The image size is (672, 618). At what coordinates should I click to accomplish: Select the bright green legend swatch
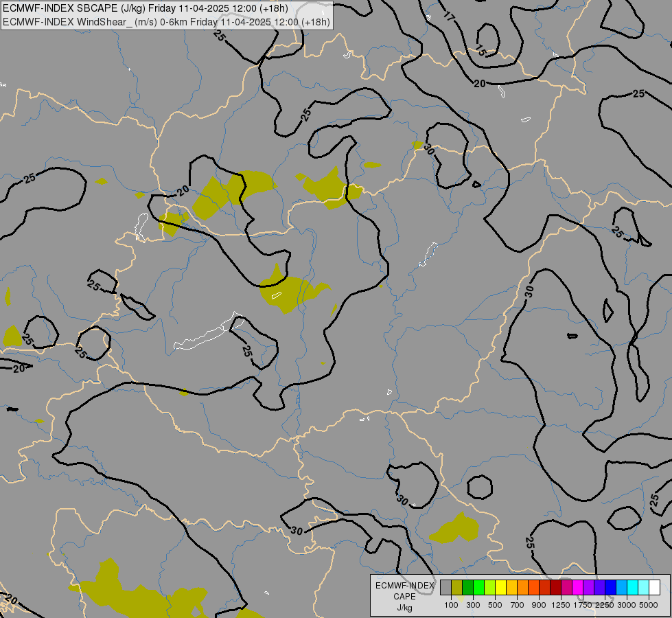click(x=478, y=588)
